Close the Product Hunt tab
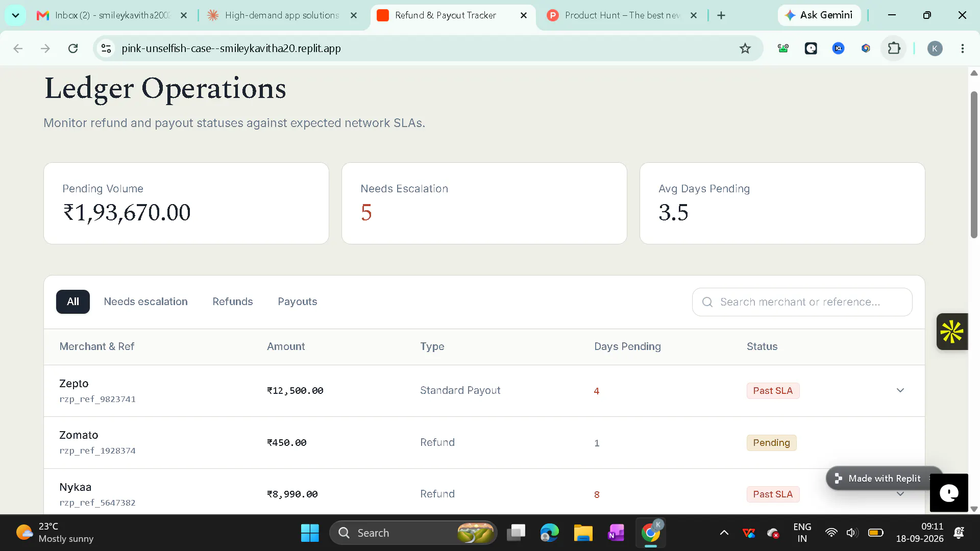 (694, 15)
